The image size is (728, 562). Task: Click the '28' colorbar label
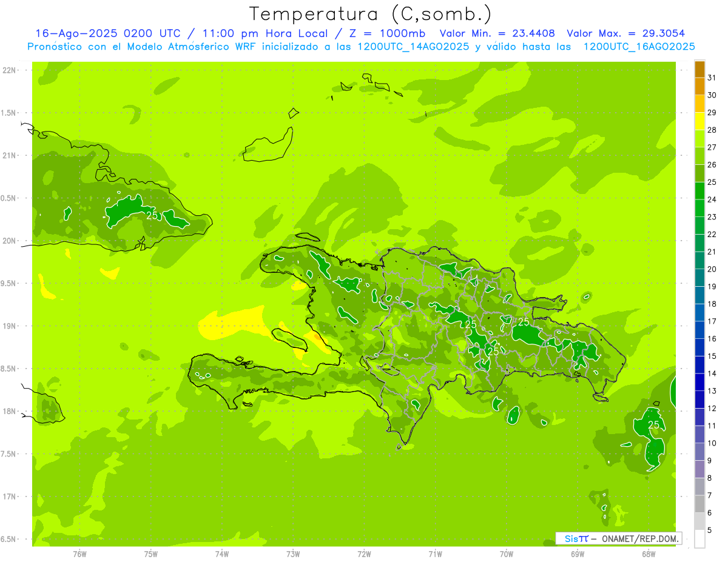712,130
